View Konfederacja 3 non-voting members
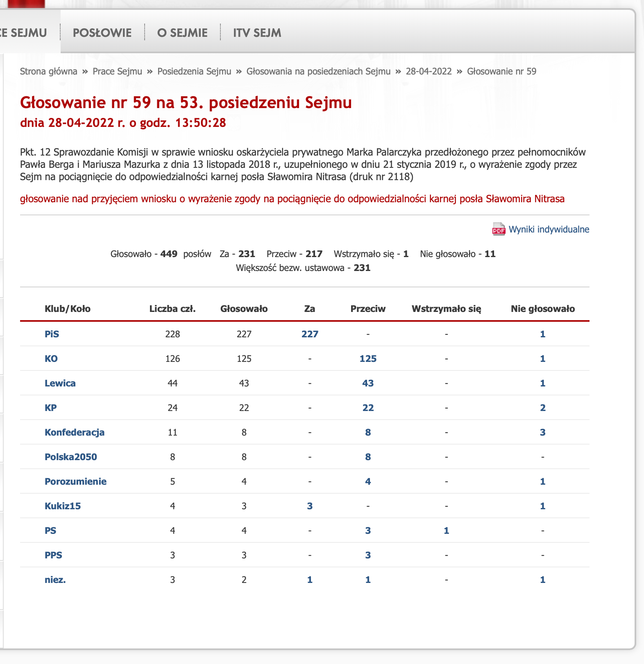This screenshot has width=644, height=664. coord(542,432)
